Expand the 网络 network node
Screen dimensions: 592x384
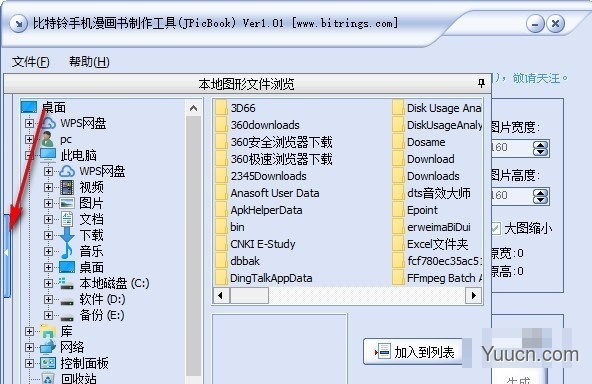(29, 347)
